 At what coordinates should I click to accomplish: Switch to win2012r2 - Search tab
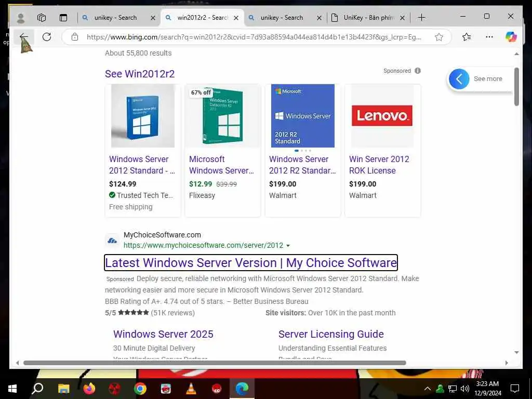[203, 18]
